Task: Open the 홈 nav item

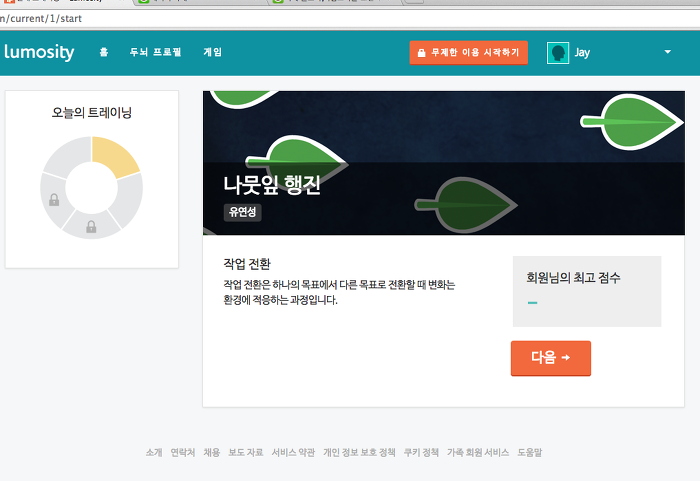Action: 104,52
